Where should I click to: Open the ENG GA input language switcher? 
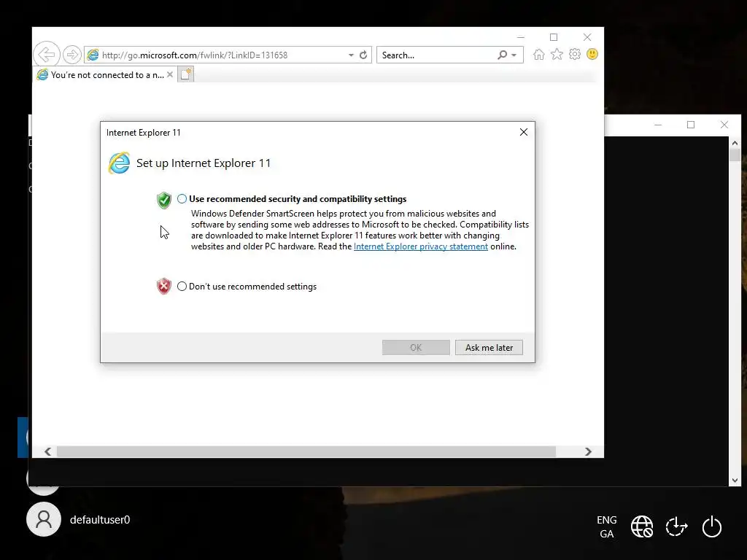click(606, 526)
